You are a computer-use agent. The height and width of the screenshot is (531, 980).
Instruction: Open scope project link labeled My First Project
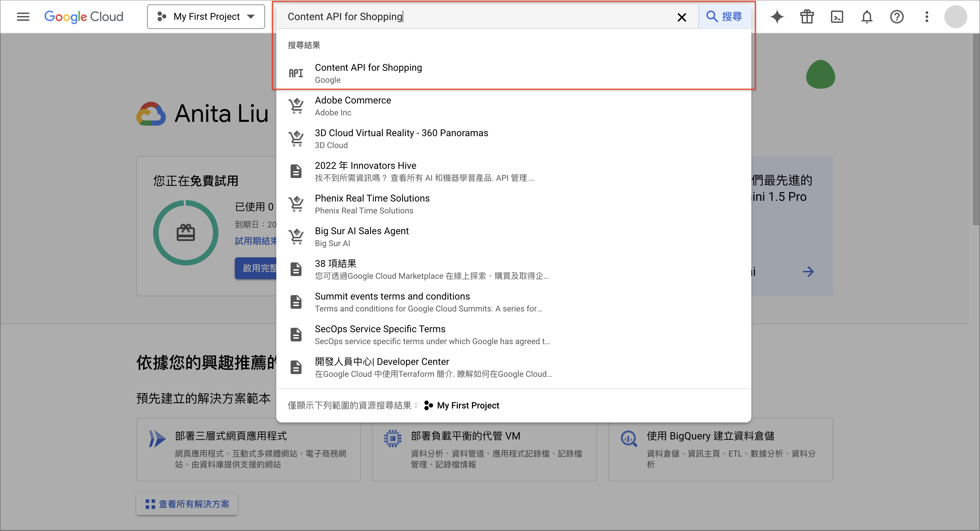(x=467, y=405)
